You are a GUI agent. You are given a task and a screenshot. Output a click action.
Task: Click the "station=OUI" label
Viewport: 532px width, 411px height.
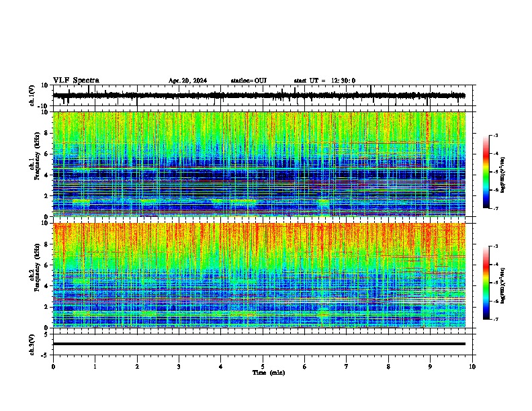point(249,81)
